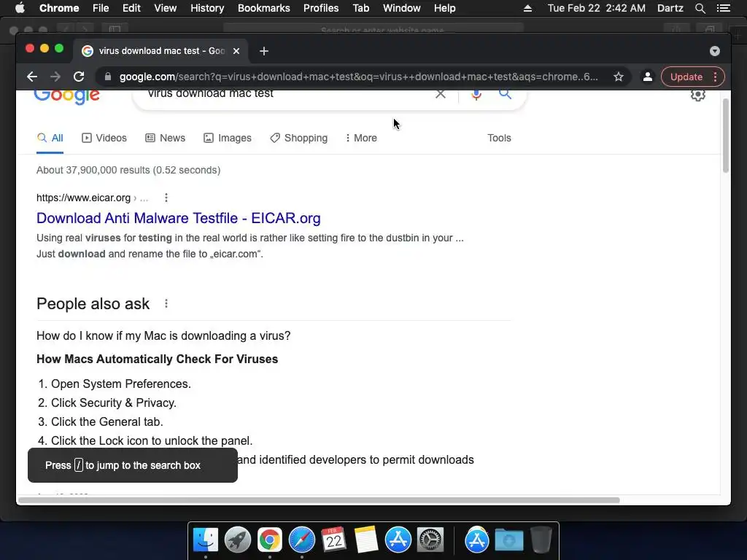This screenshot has height=560, width=747.
Task: Open the Download Anti Malware Testfile link
Action: (179, 218)
